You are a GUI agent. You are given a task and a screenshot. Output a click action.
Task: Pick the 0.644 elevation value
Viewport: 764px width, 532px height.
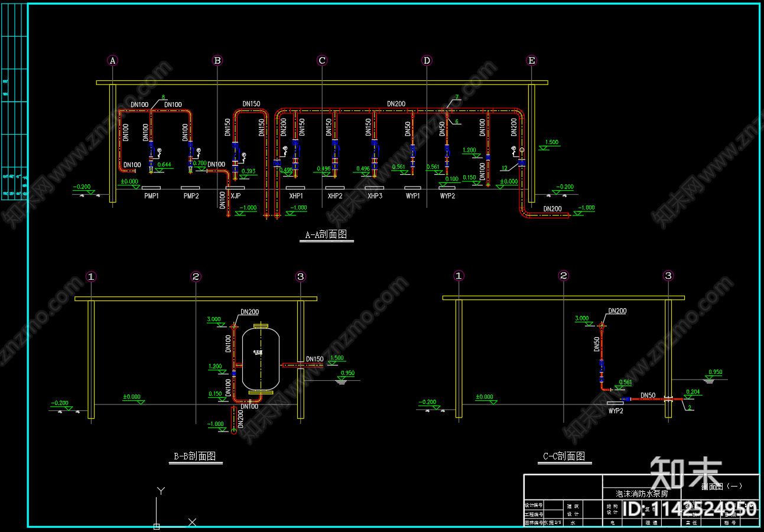point(164,165)
